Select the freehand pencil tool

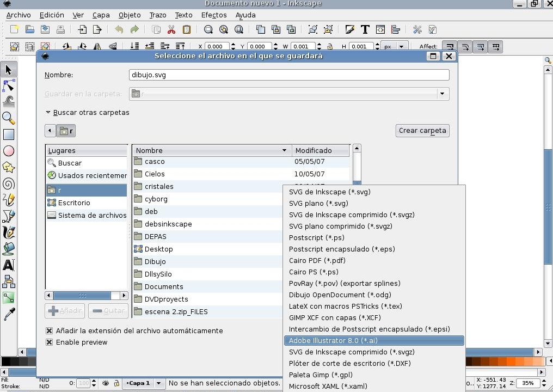pos(9,200)
